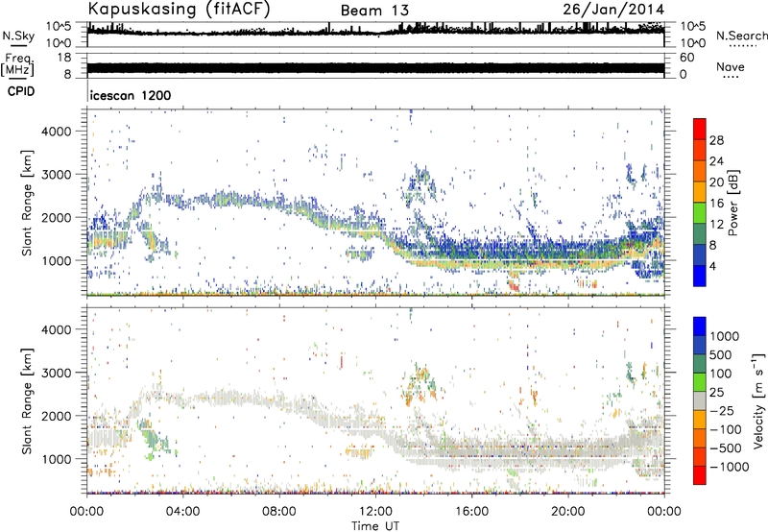Viewport: 768px width, 532px height.
Task: Click the '12:00' time tick label
Action: pyautogui.click(x=375, y=512)
